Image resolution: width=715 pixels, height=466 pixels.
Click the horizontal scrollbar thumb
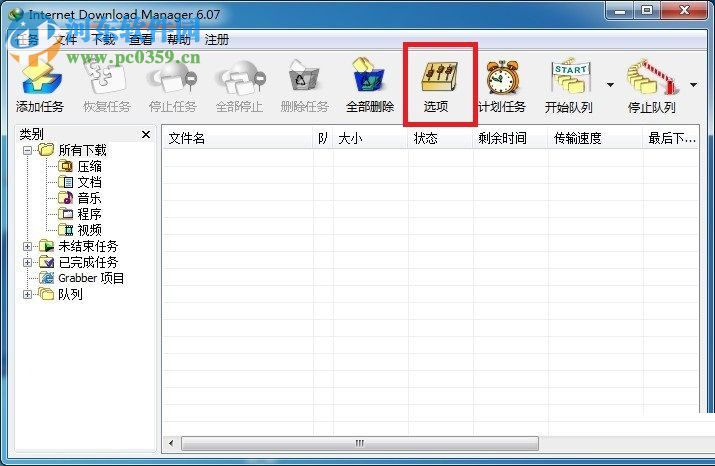(360, 443)
